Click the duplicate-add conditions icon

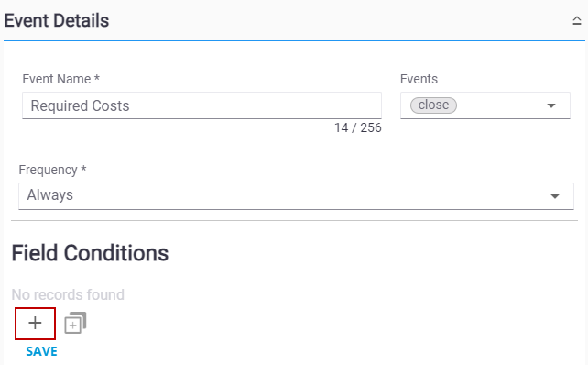click(75, 323)
